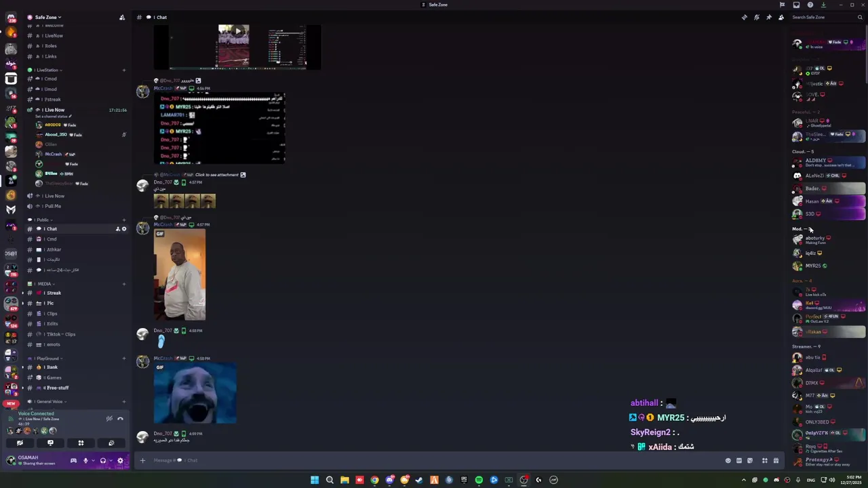Viewport: 868px width, 488px height.
Task: Collapse the General Voice category
Action: click(47, 401)
